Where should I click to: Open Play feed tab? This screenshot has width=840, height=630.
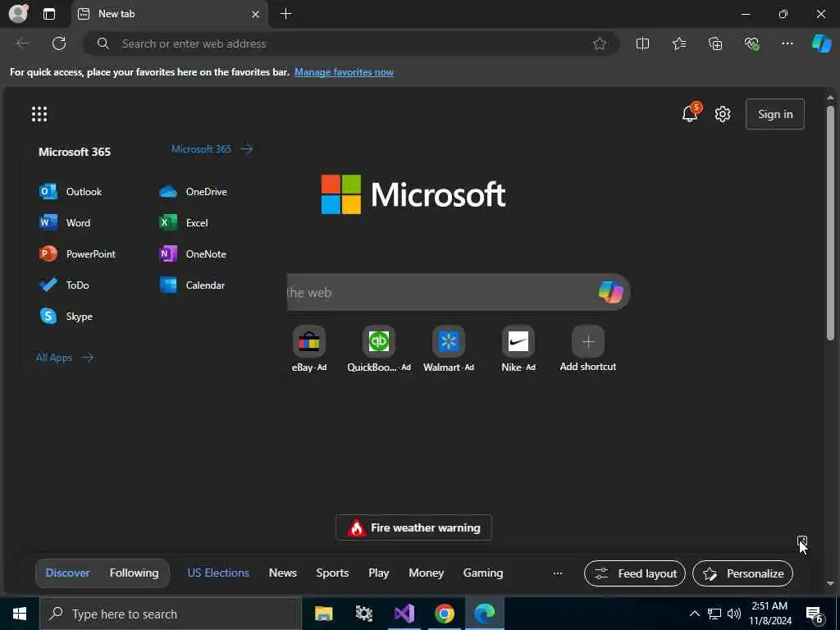pyautogui.click(x=379, y=573)
